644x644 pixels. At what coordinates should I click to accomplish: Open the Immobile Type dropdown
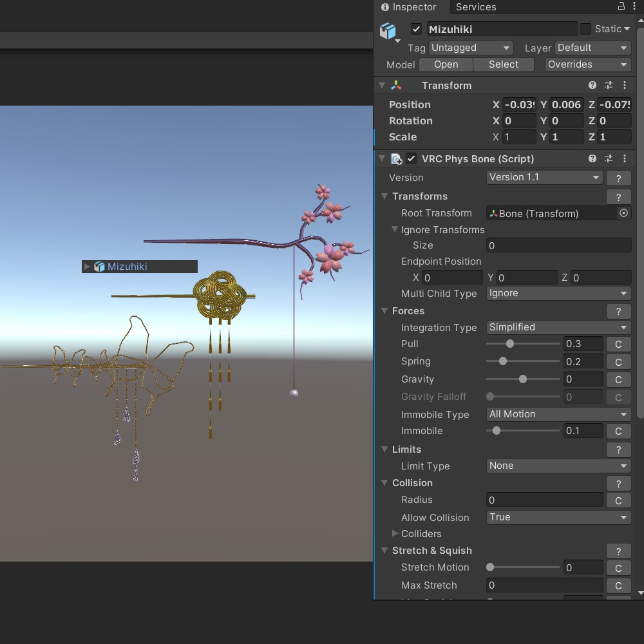558,414
